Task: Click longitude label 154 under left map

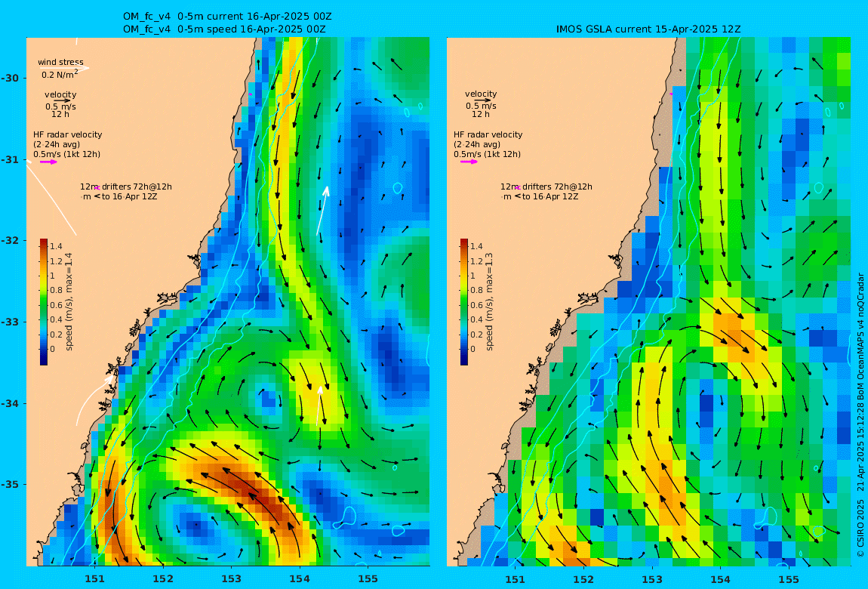Action: pos(300,579)
